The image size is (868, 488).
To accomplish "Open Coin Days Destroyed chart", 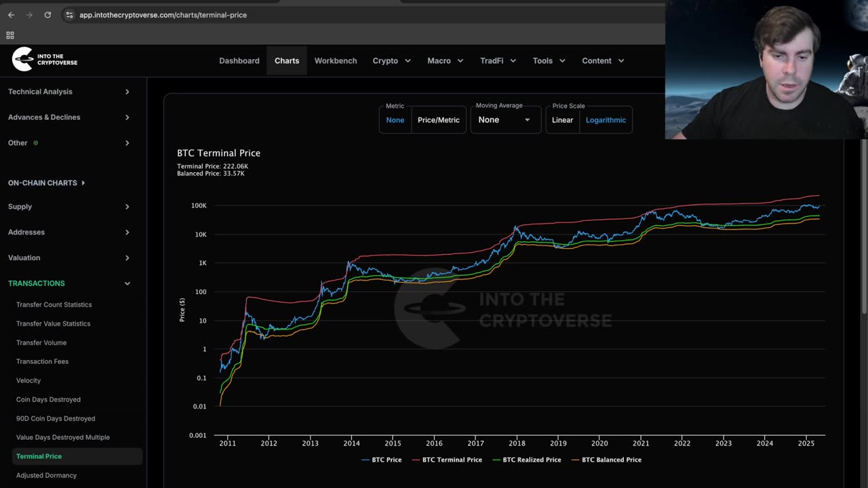I will (48, 400).
